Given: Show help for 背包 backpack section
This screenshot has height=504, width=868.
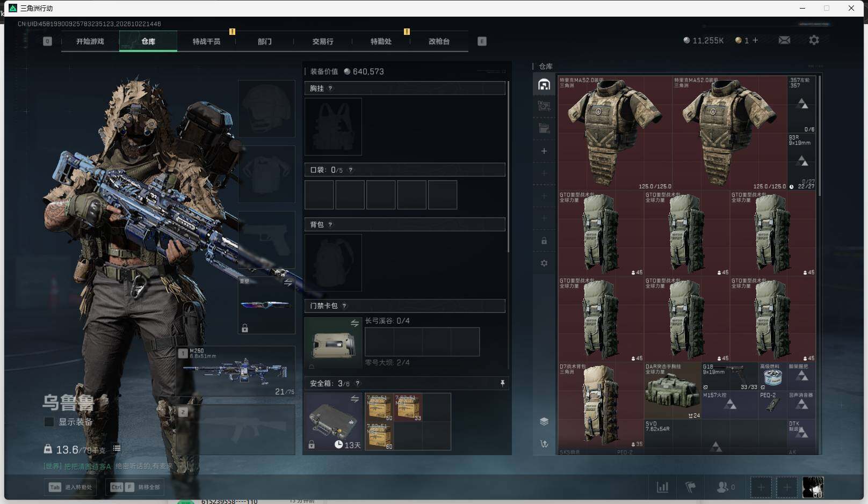Looking at the screenshot, I should [330, 225].
